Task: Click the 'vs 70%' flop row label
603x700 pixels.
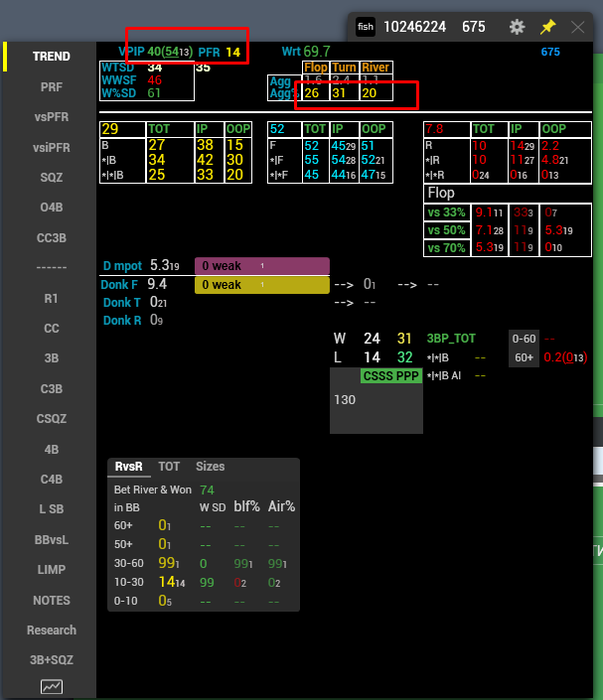Action: point(446,248)
